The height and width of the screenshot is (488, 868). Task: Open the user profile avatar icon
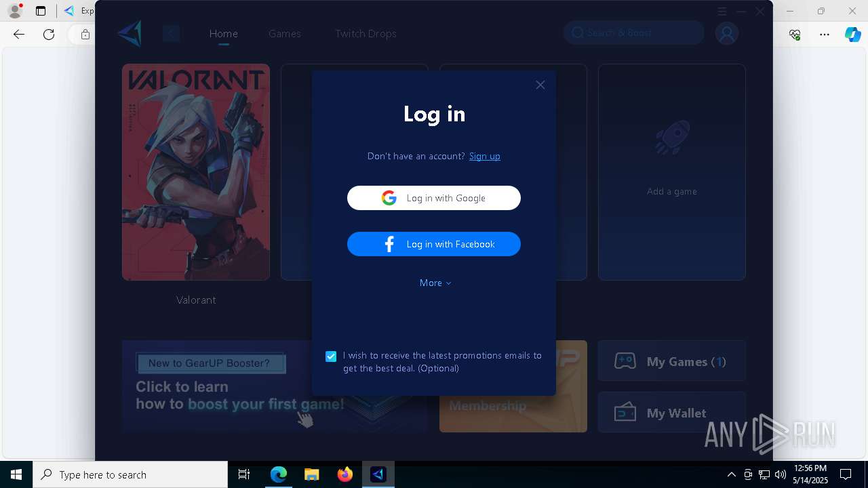tap(727, 33)
